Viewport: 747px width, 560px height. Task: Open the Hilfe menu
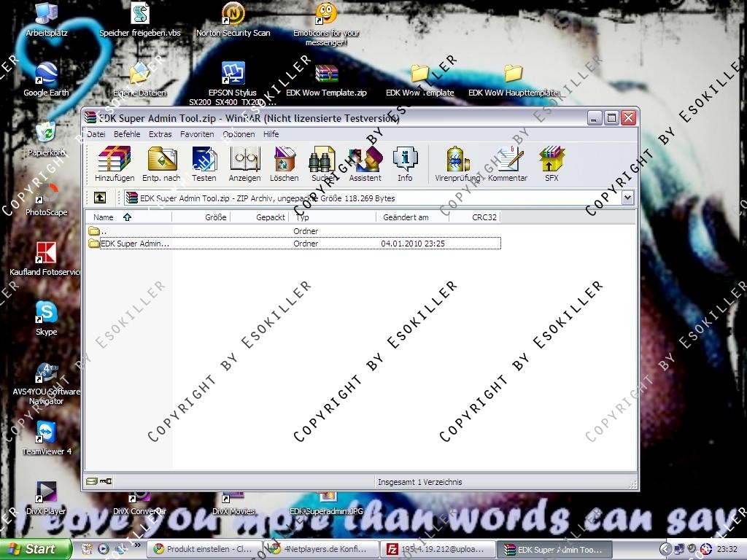click(x=271, y=134)
